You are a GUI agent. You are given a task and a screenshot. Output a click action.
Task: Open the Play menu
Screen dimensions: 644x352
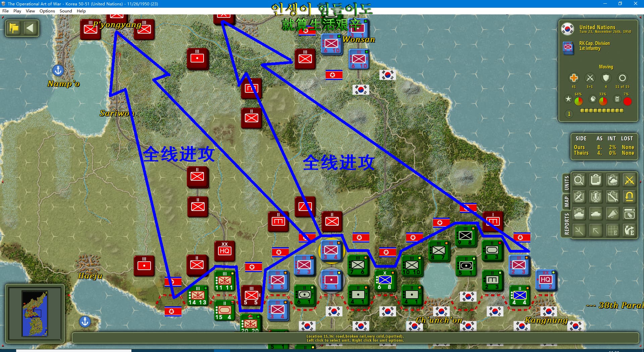click(17, 11)
